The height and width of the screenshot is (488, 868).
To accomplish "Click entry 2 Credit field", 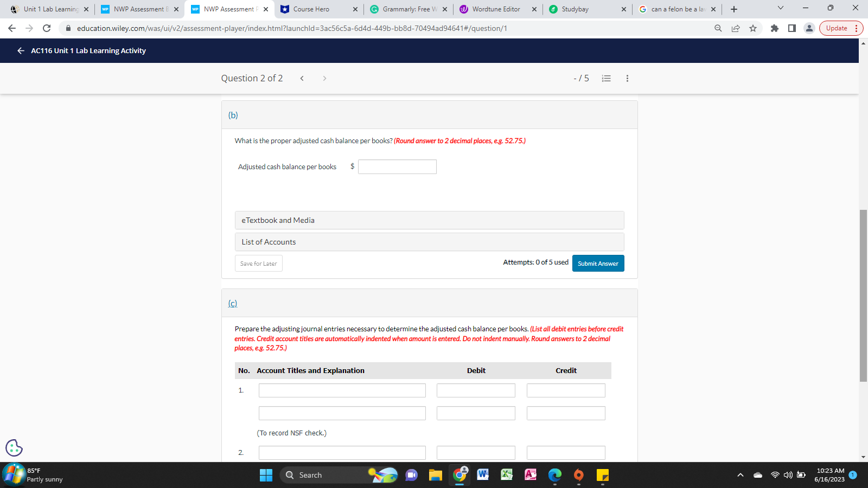I will point(566,453).
